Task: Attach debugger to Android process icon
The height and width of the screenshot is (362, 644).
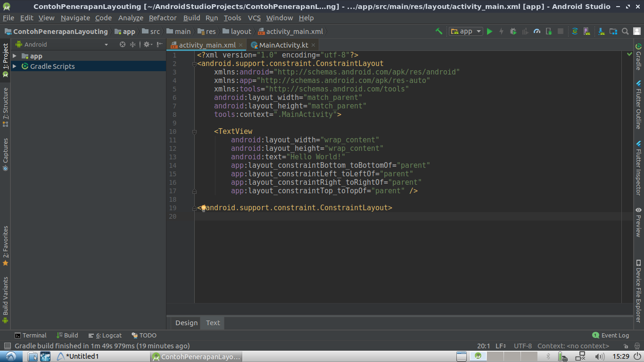Action: pyautogui.click(x=549, y=32)
